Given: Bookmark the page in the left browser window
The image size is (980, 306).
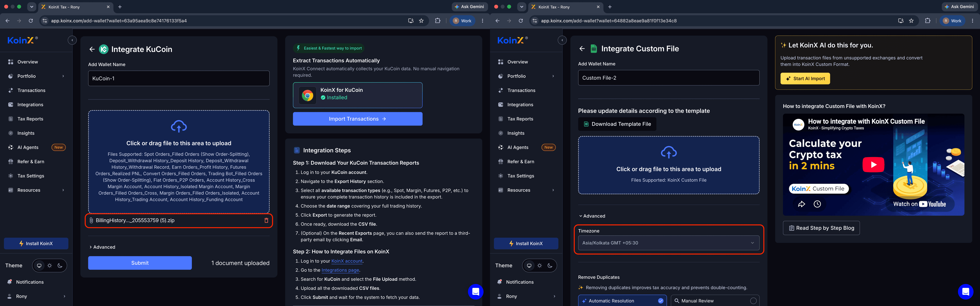Looking at the screenshot, I should pyautogui.click(x=421, y=21).
